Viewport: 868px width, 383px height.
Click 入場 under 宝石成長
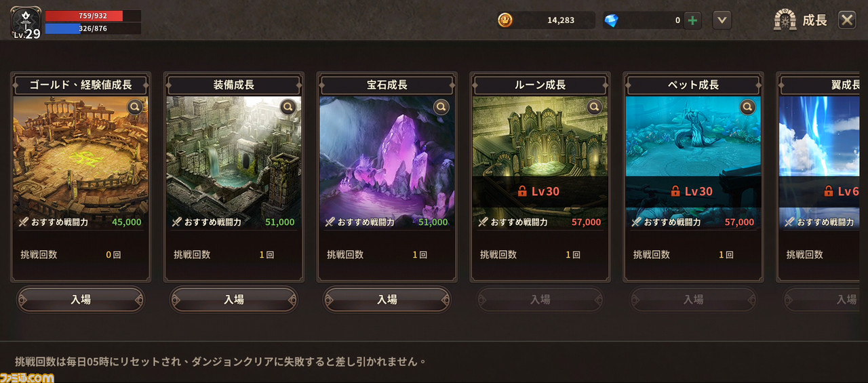tap(387, 299)
